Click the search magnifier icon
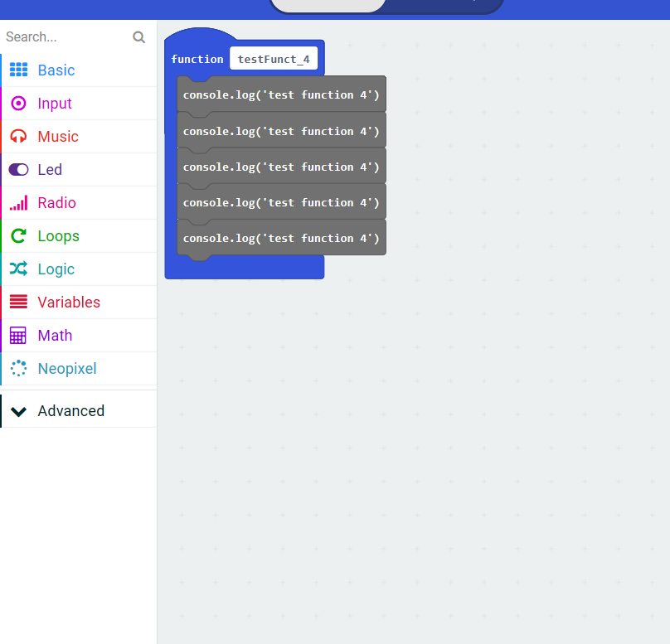The height and width of the screenshot is (644, 670). [138, 36]
